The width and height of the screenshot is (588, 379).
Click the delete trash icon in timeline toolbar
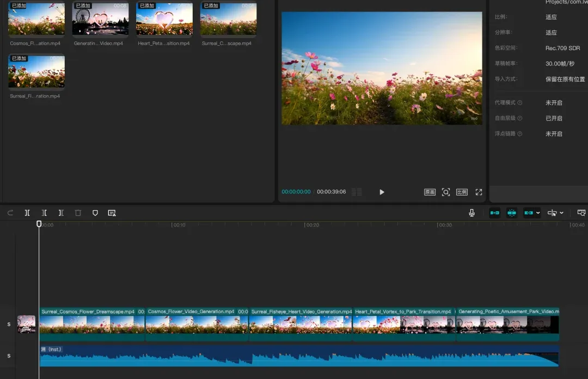[78, 213]
